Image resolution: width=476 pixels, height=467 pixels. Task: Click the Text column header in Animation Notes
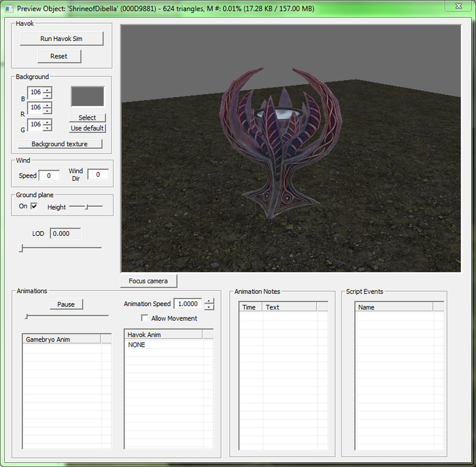coord(290,307)
